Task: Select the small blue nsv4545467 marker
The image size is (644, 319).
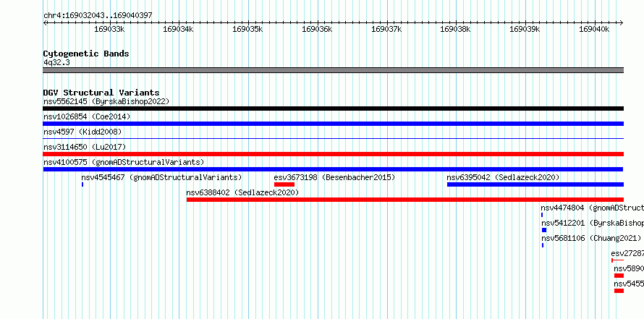Action: pyautogui.click(x=82, y=184)
